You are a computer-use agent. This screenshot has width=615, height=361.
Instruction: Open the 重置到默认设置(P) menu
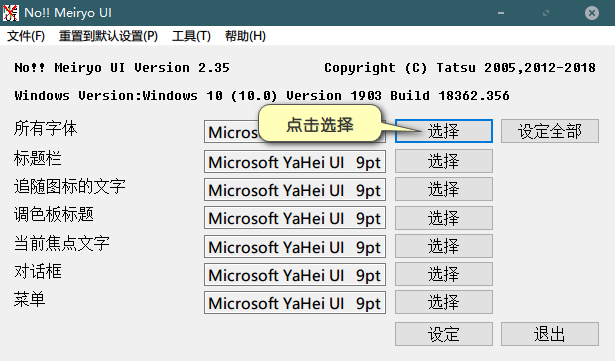tap(108, 36)
